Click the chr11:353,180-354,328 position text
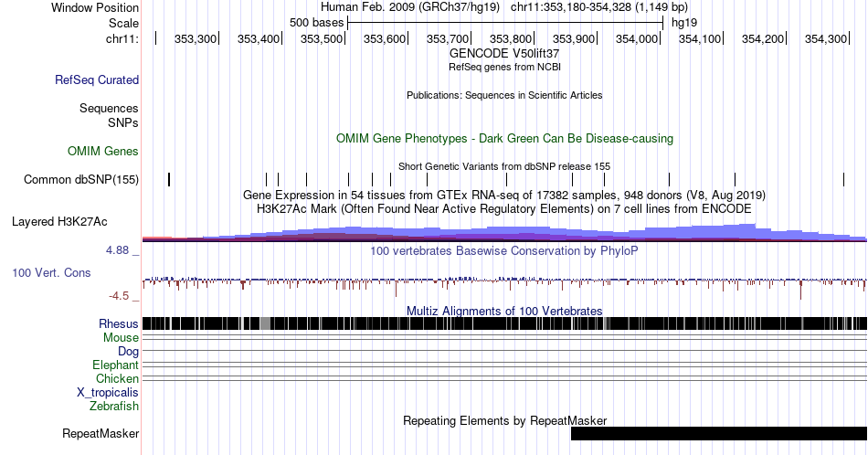 (x=599, y=7)
